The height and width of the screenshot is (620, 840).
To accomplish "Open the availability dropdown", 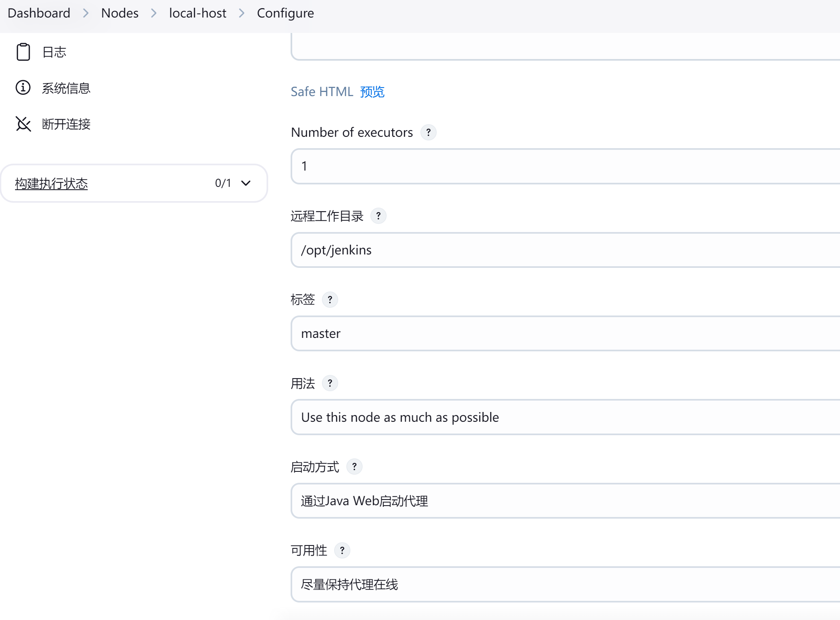I will (566, 585).
